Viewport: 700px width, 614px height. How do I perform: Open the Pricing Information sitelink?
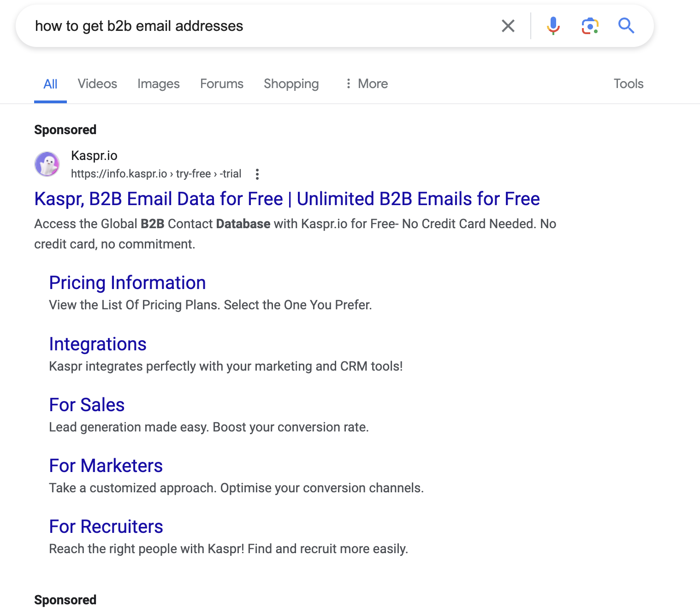127,283
